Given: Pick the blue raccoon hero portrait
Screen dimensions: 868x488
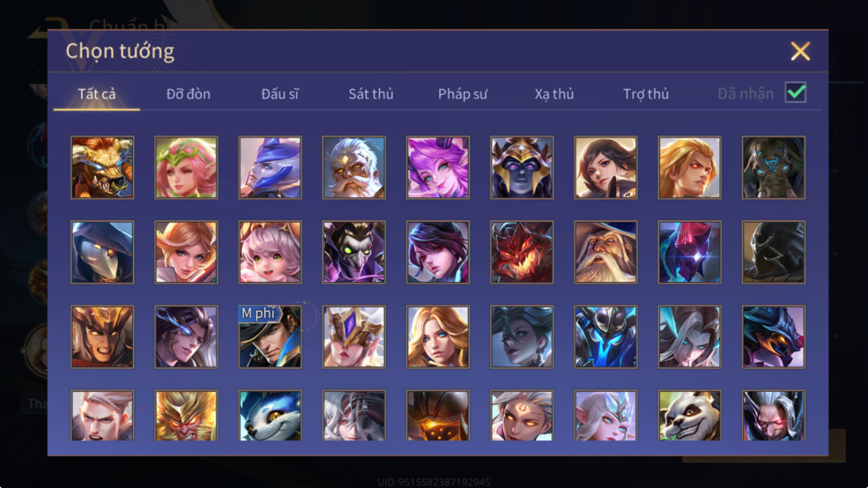Looking at the screenshot, I should coord(270,415).
